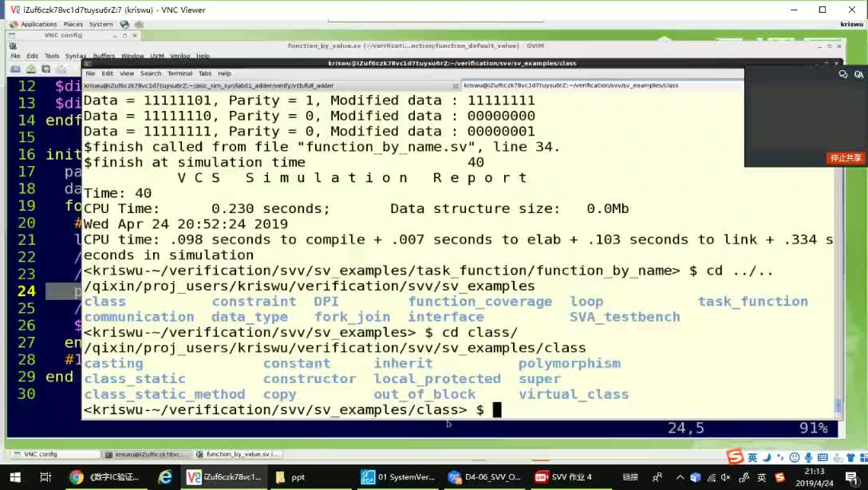Open the soft keyboard icon on the Sogou bar
868x490 pixels.
tap(823, 457)
